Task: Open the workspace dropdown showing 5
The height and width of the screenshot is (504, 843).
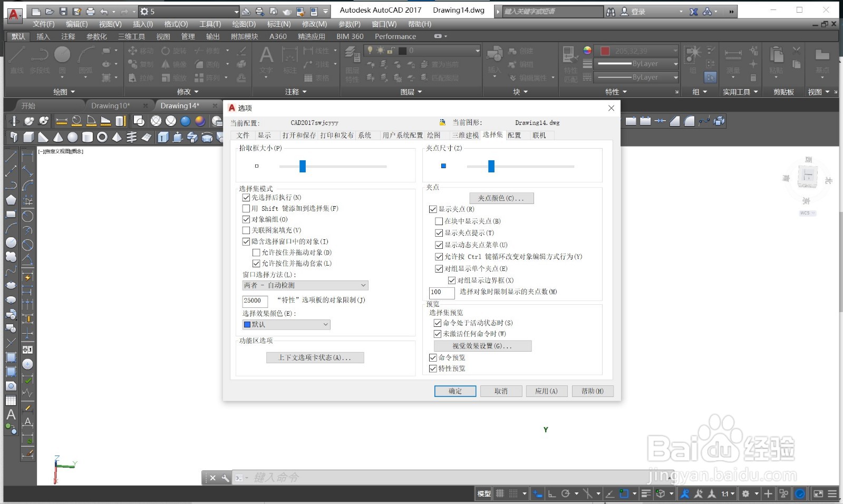Action: tap(189, 11)
